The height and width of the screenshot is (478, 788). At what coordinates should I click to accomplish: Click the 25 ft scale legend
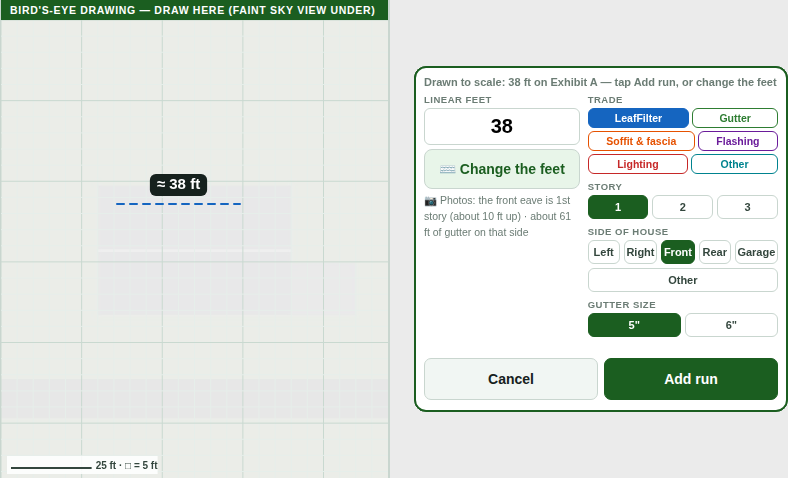[82, 465]
